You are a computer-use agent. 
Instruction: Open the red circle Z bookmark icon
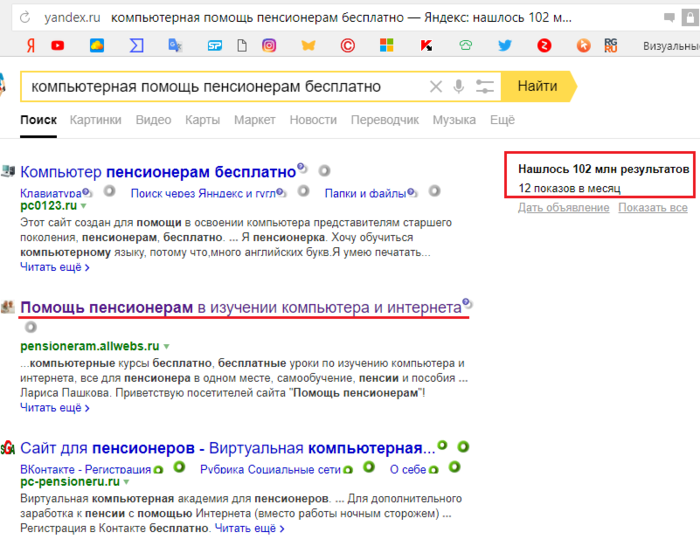coord(544,46)
